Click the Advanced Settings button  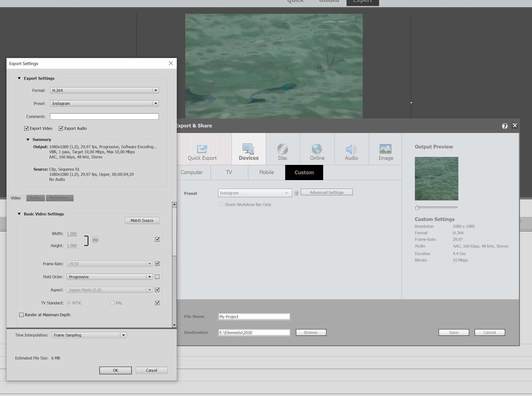tap(326, 192)
